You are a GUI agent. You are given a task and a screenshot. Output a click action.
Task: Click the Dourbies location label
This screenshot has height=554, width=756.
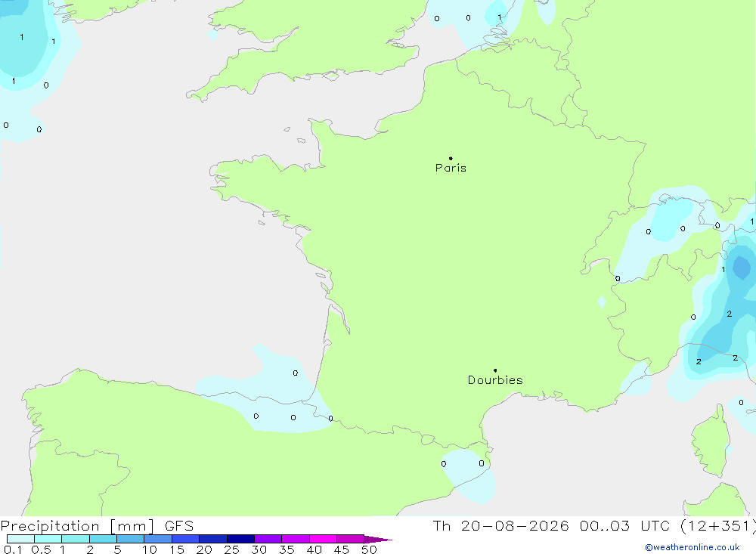coord(495,380)
